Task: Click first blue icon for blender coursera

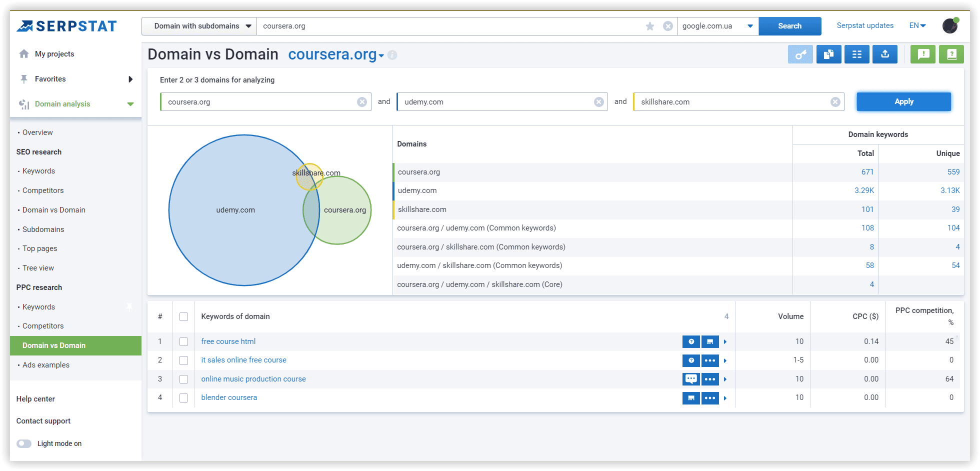Action: 691,398
